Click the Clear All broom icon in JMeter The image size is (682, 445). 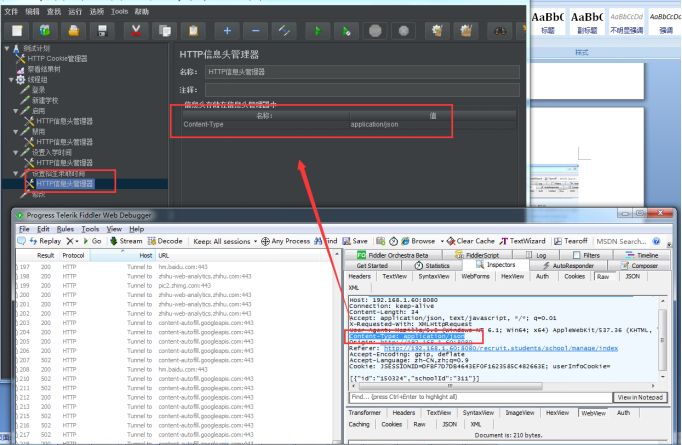466,31
